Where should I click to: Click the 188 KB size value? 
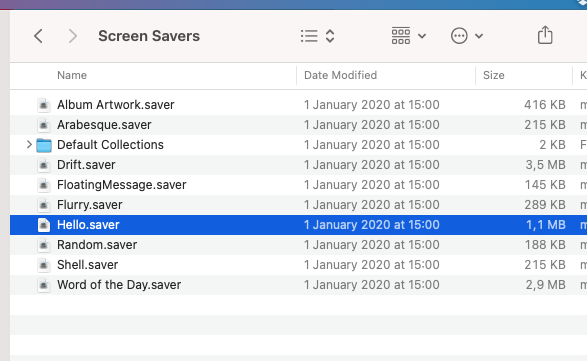(545, 245)
